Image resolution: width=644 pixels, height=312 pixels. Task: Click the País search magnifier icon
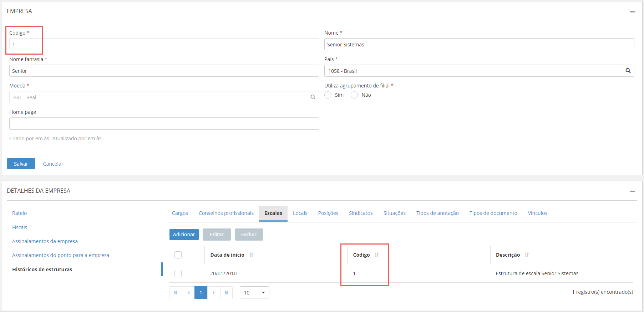[628, 71]
